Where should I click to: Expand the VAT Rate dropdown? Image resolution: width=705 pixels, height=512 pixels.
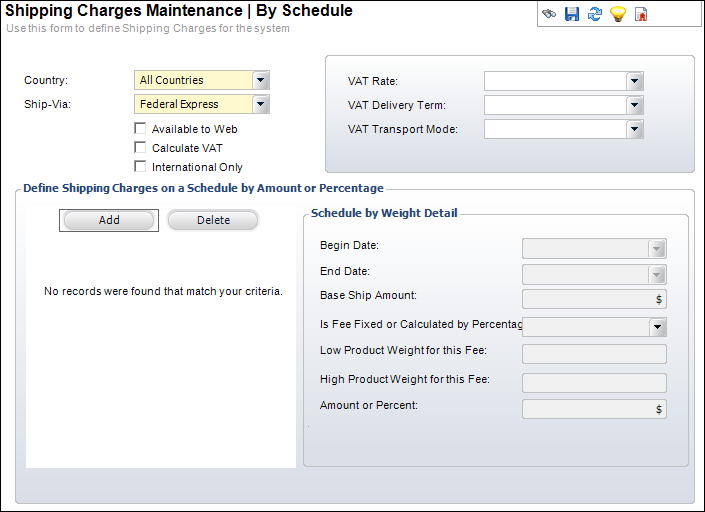coord(634,81)
